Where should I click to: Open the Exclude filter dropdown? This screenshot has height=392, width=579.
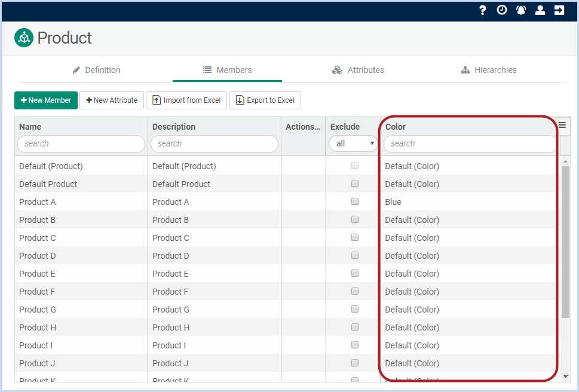353,143
